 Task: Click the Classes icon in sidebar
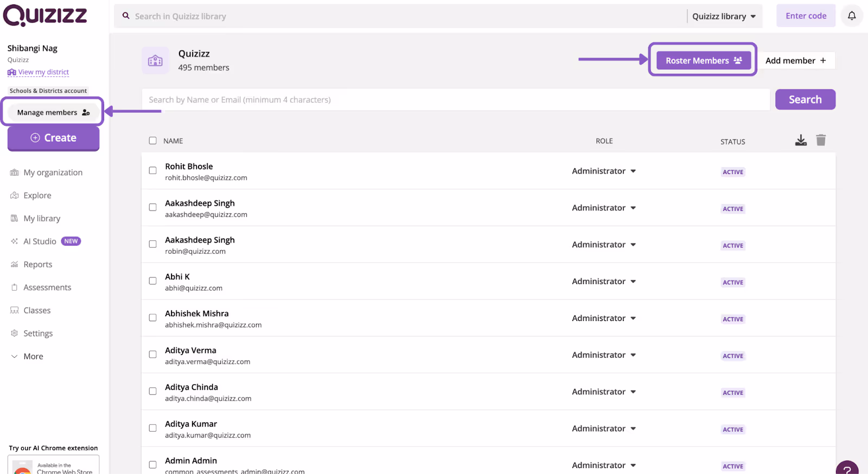[15, 310]
